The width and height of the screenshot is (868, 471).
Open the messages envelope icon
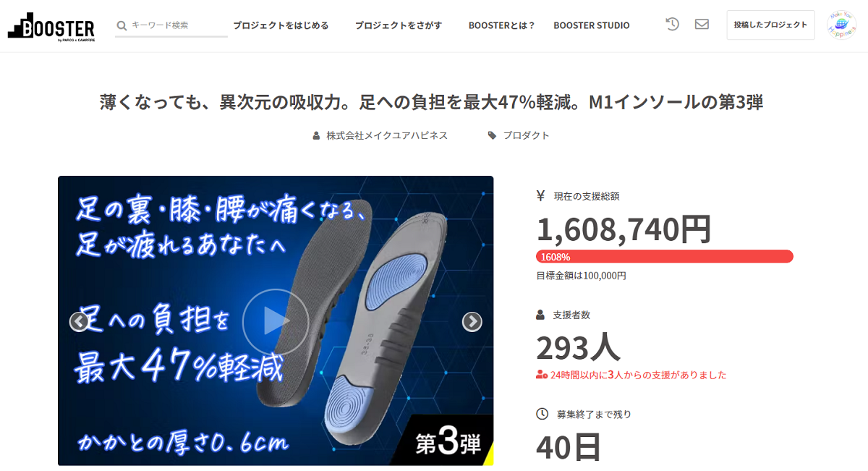pos(702,25)
